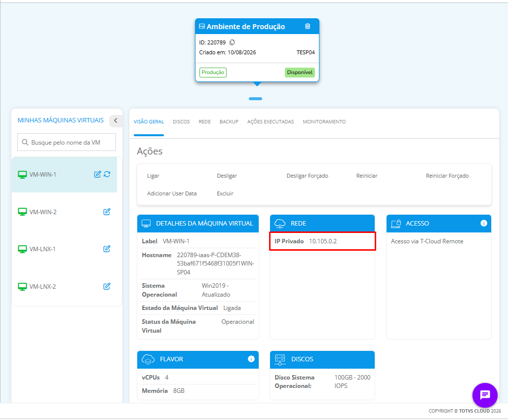508x420 pixels.
Task: Click the Desligar action
Action: point(227,176)
